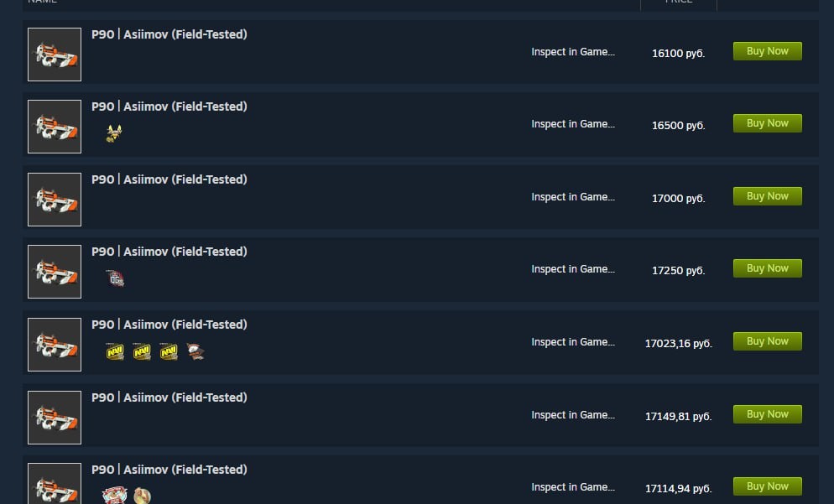834x504 pixels.
Task: Click the second NaVi sticker on the fifth listing
Action: pyautogui.click(x=141, y=351)
